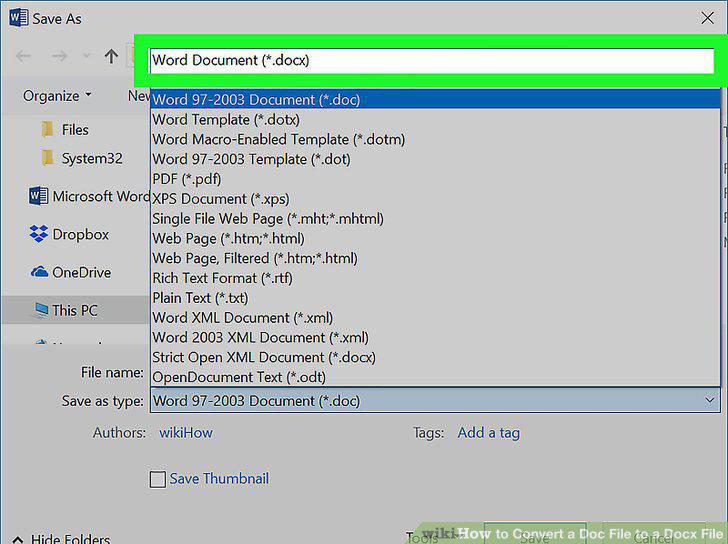
Task: Select OneDrive cloud icon in sidebar
Action: (39, 272)
